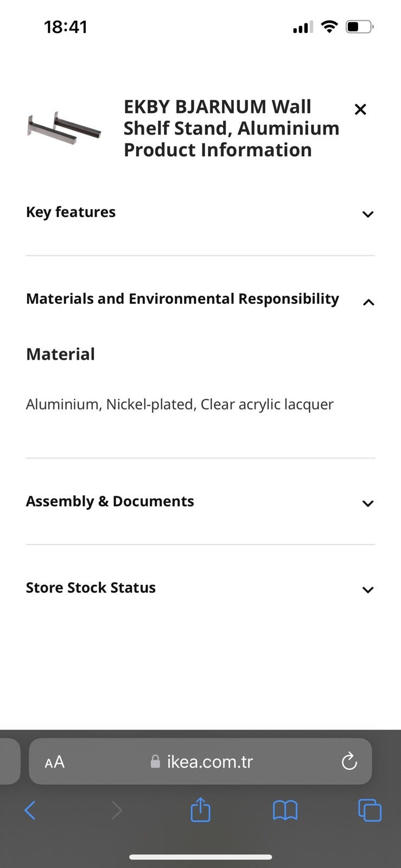Expand the Store Stock Status chevron
The width and height of the screenshot is (401, 868).
click(x=368, y=590)
